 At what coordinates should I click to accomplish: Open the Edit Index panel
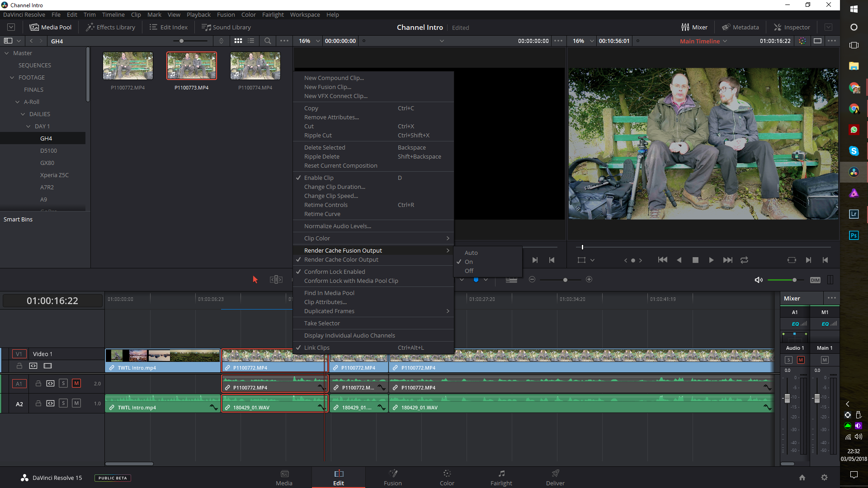[169, 27]
